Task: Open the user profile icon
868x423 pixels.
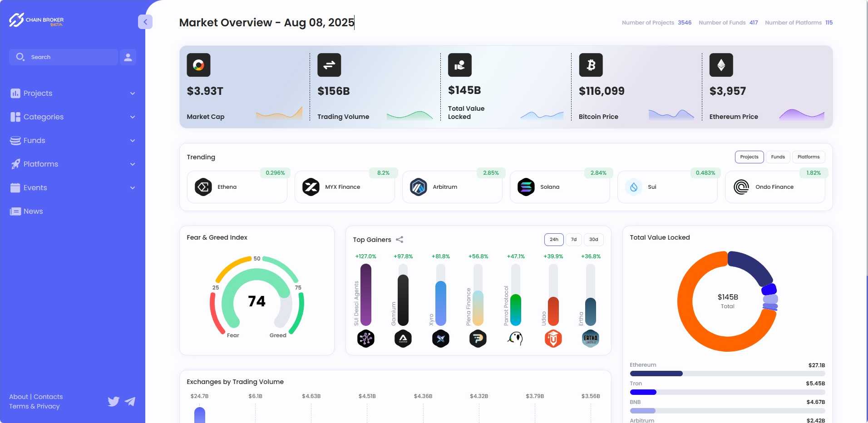Action: pyautogui.click(x=128, y=57)
